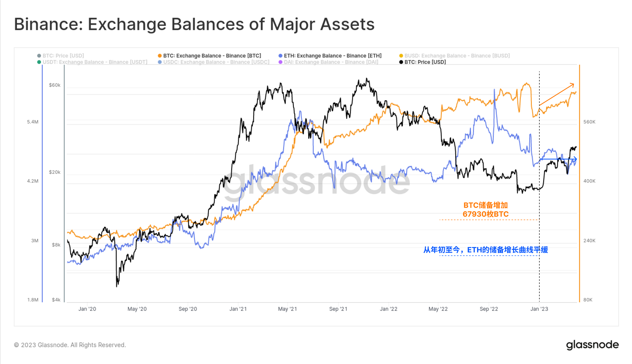Click the purple DAI legend dot

tap(280, 62)
